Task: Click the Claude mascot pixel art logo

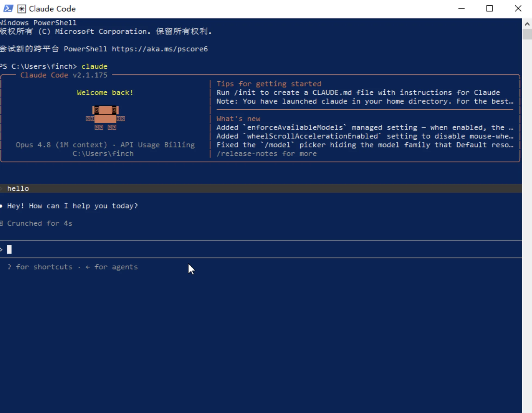Action: click(x=105, y=118)
